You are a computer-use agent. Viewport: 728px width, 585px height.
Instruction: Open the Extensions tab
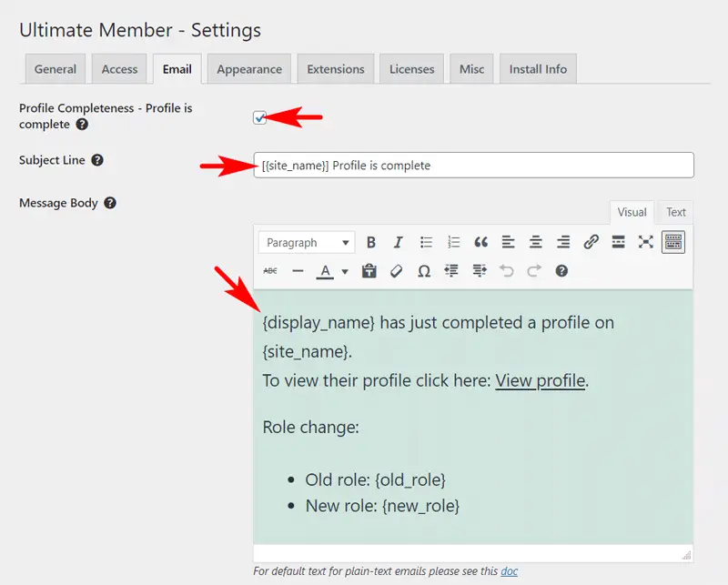(336, 69)
